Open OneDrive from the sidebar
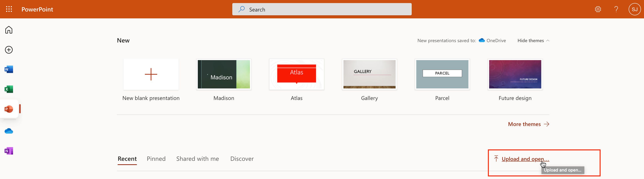644x179 pixels. coord(9,131)
